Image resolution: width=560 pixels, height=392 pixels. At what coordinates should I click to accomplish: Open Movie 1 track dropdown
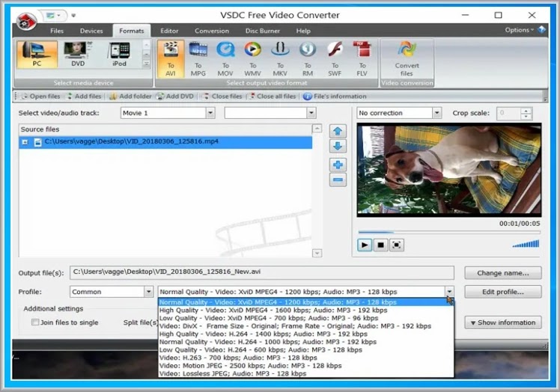(210, 113)
